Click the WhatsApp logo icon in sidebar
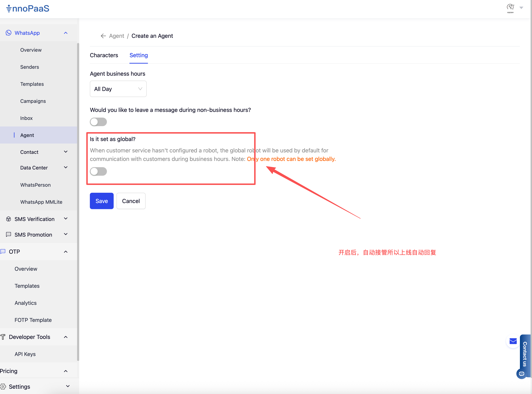 coord(9,33)
